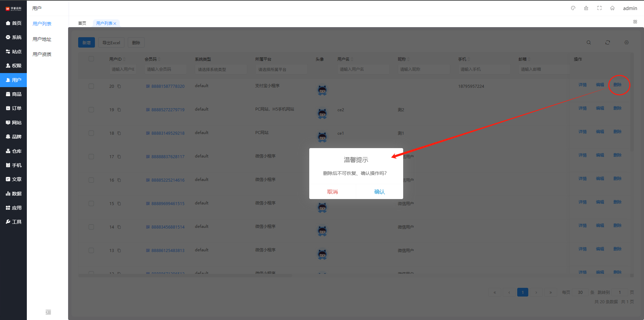The image size is (644, 320).
Task: Toggle fullscreen mode icon in header
Action: click(x=599, y=8)
